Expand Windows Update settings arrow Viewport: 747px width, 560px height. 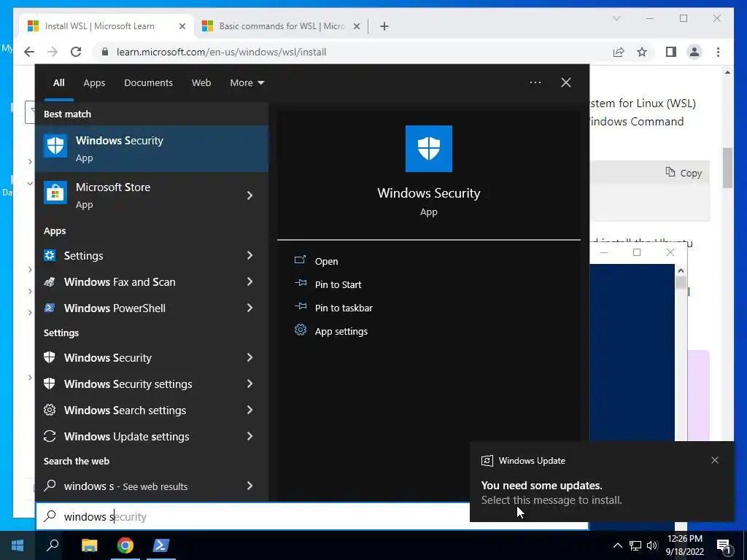click(x=250, y=436)
